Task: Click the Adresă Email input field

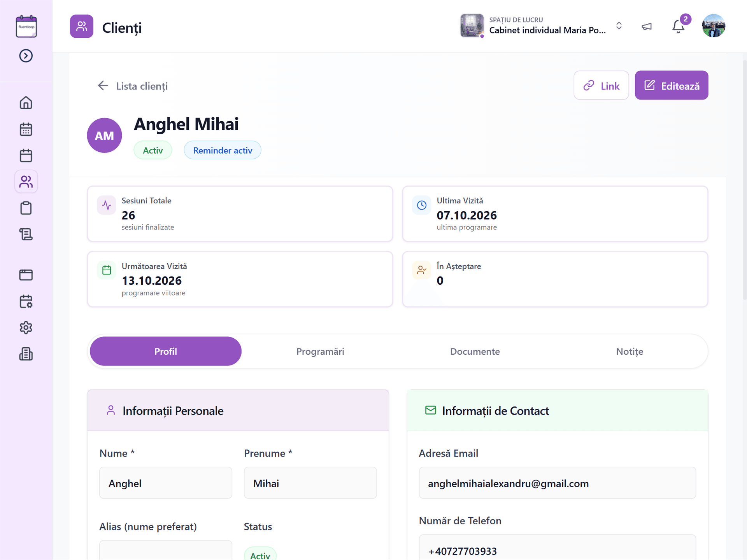Action: [x=558, y=483]
